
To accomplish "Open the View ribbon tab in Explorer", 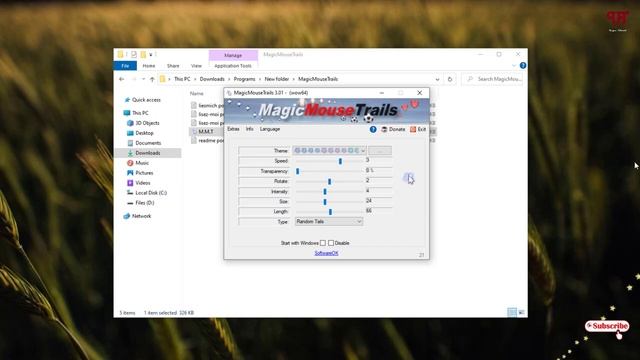I will [x=196, y=66].
